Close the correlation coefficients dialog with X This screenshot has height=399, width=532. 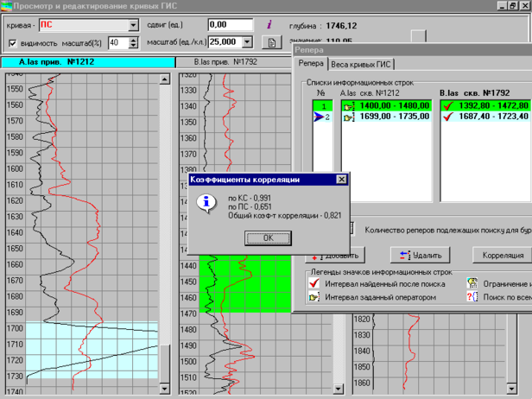click(341, 180)
